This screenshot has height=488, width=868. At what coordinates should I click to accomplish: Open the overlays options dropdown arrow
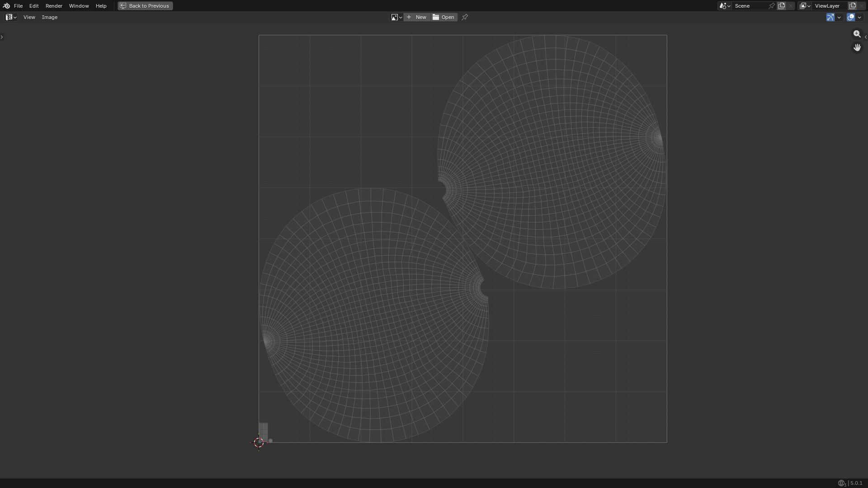point(859,17)
